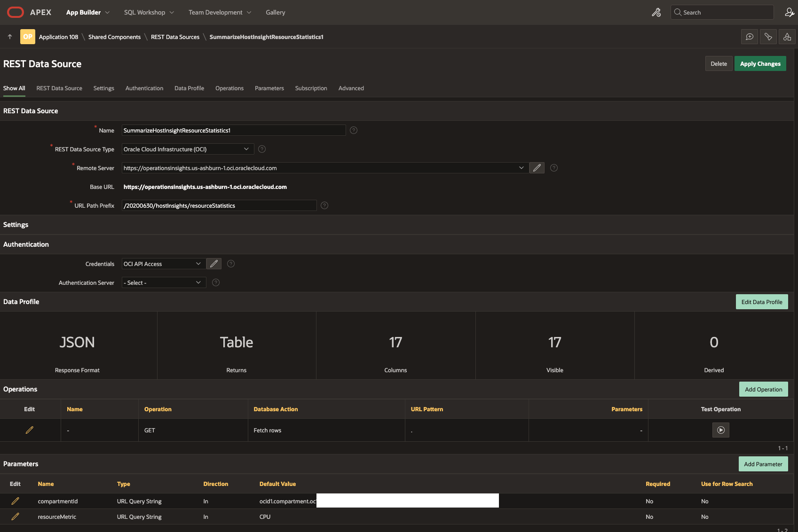Click the Add Parameter button

coord(763,464)
